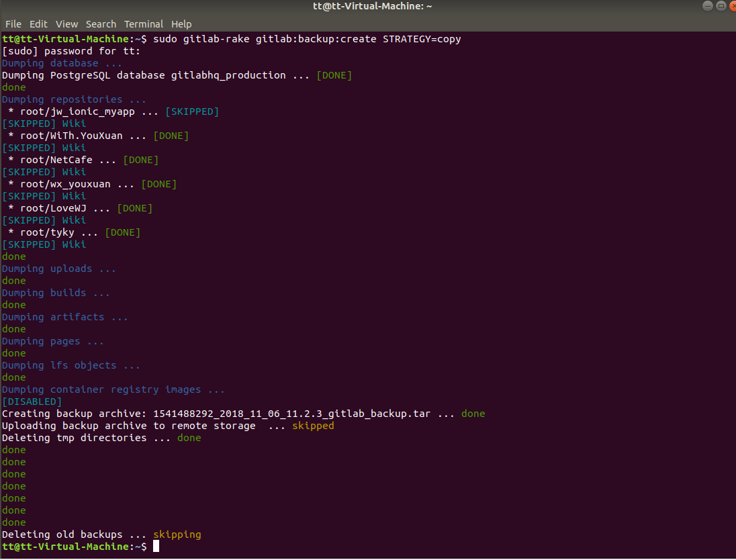Click the final shell prompt cursor
The image size is (736, 560).
point(156,547)
